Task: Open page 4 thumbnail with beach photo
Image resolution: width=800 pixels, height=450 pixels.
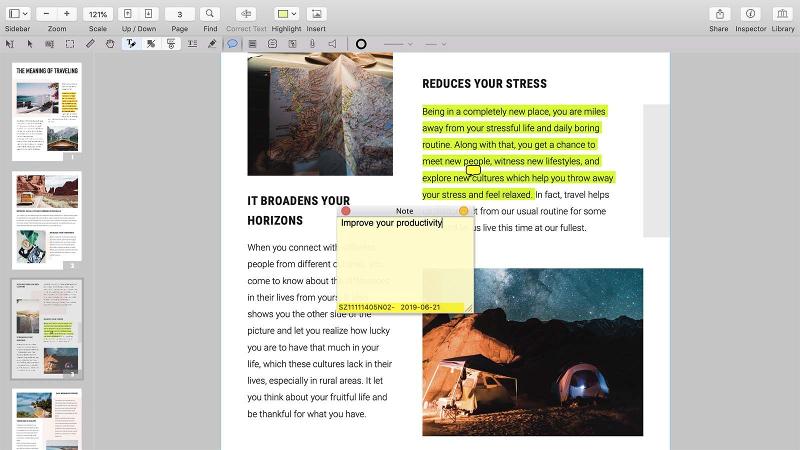Action: click(47, 419)
